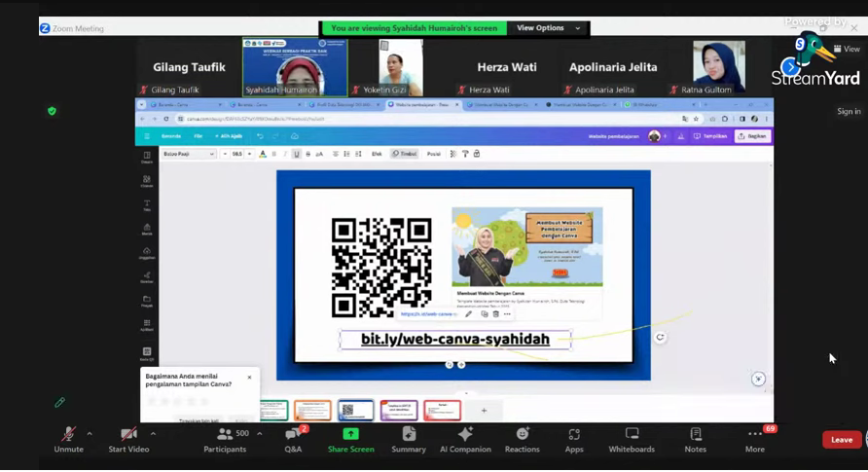
Task: Bookmark the page with the star icon
Action: tap(697, 119)
